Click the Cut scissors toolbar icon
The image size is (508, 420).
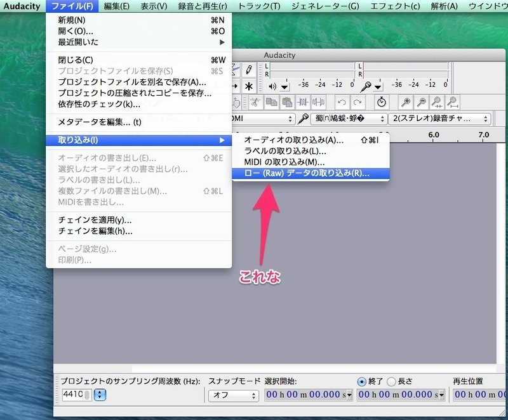click(x=256, y=103)
